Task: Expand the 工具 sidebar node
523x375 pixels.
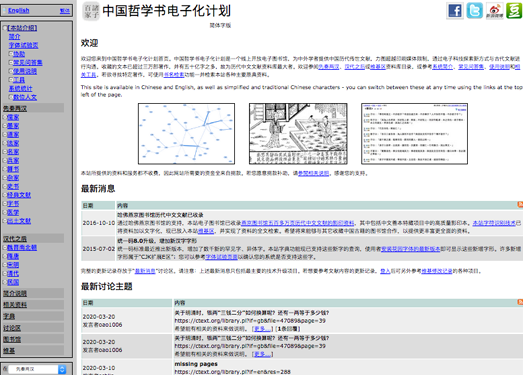Action: 11,80
